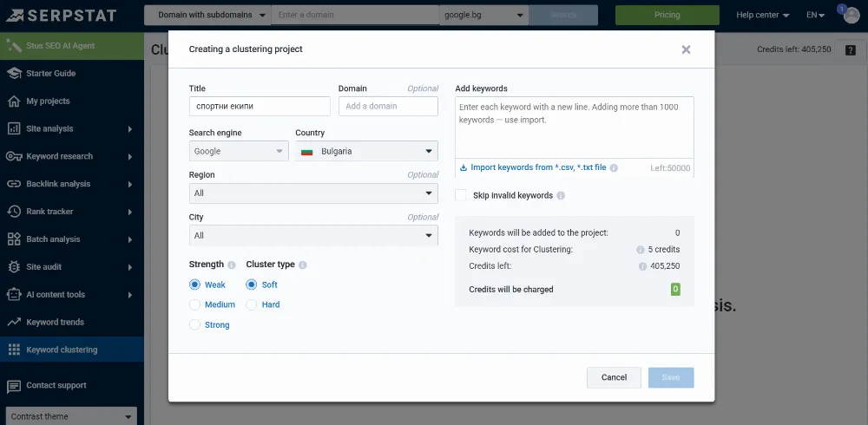The image size is (868, 425).
Task: Select Medium strength radio button
Action: pos(194,304)
